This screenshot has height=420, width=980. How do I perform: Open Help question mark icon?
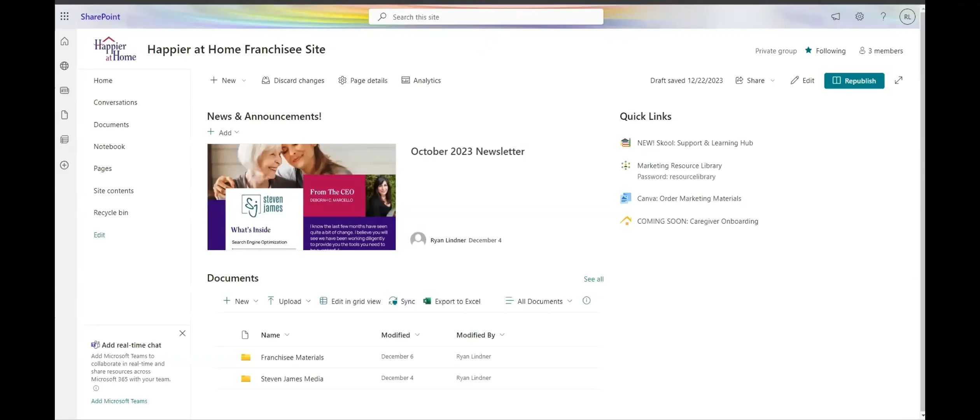coord(883,16)
